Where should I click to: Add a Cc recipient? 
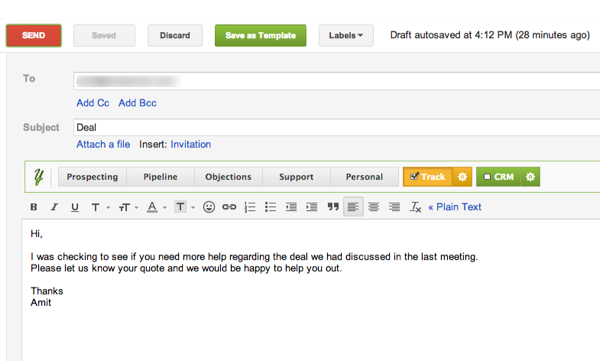pyautogui.click(x=93, y=103)
